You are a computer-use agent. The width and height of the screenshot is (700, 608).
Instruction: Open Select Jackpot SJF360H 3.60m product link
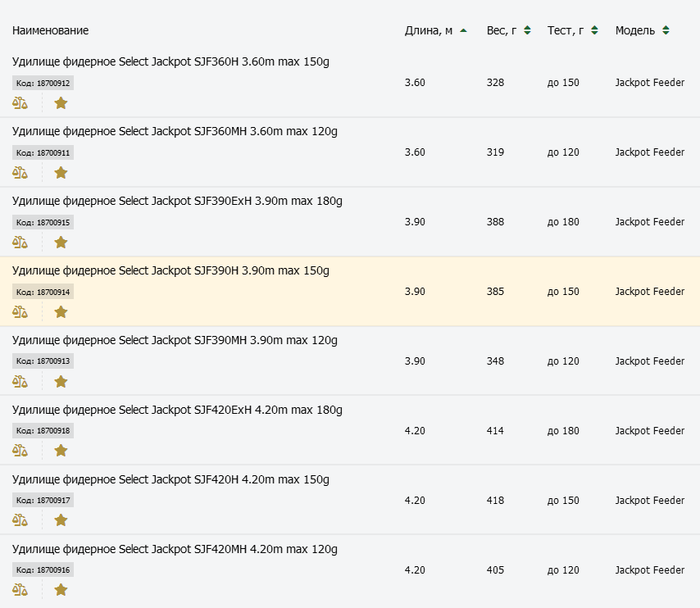point(170,61)
